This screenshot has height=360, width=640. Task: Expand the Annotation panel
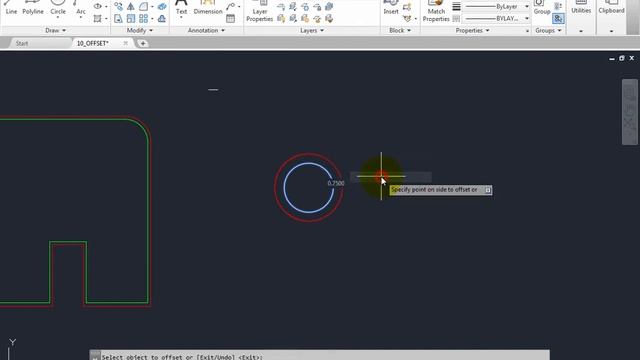(x=206, y=31)
